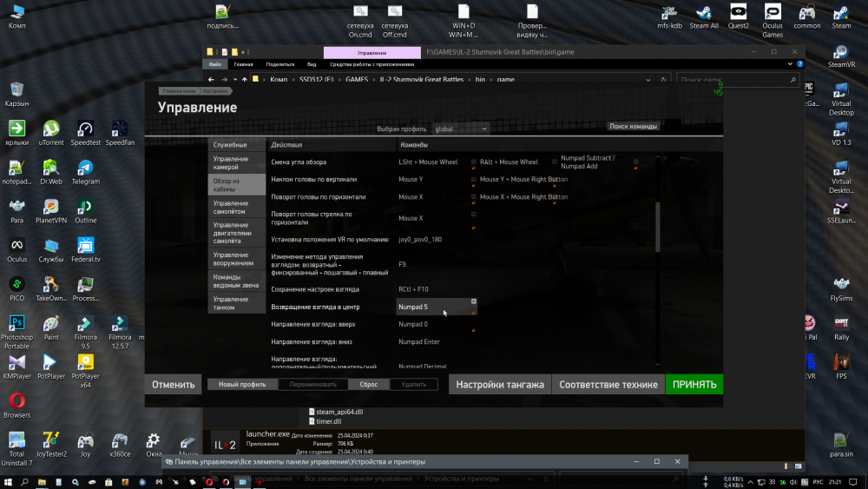Select Управление танком category
868x489 pixels.
click(236, 303)
